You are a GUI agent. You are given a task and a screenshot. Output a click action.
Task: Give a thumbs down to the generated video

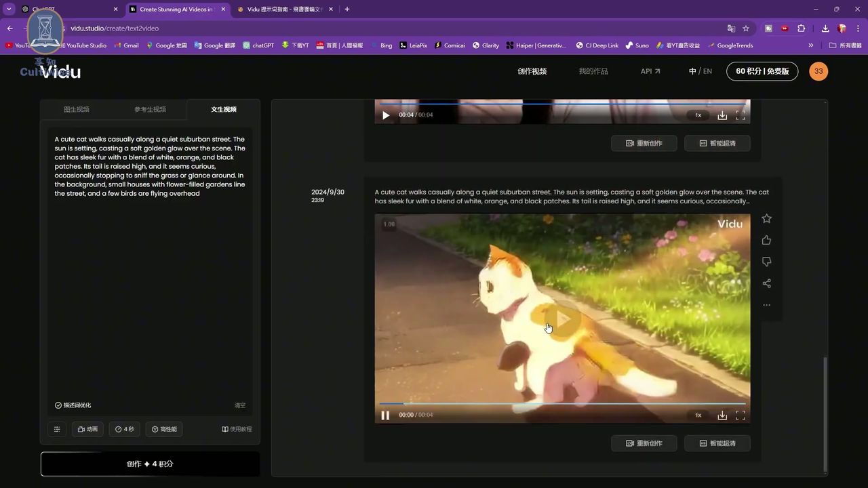pyautogui.click(x=766, y=262)
